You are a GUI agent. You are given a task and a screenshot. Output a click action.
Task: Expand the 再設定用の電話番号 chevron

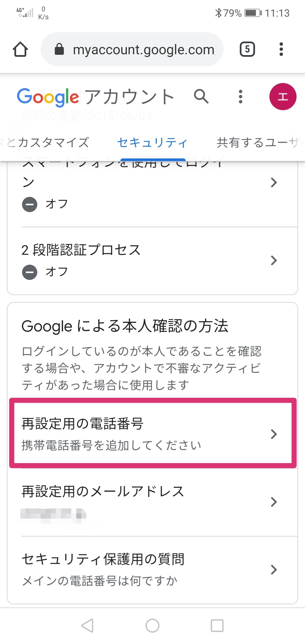point(273,434)
